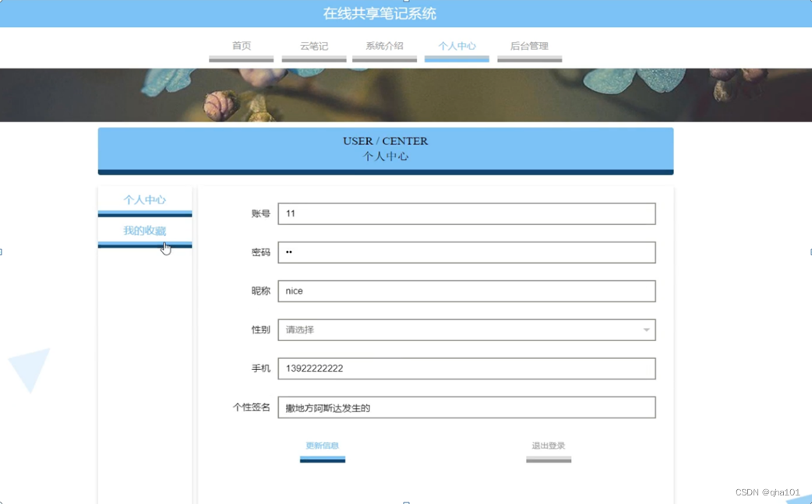Select the 个人中心 navigation tab
The width and height of the screenshot is (812, 504).
pos(457,46)
